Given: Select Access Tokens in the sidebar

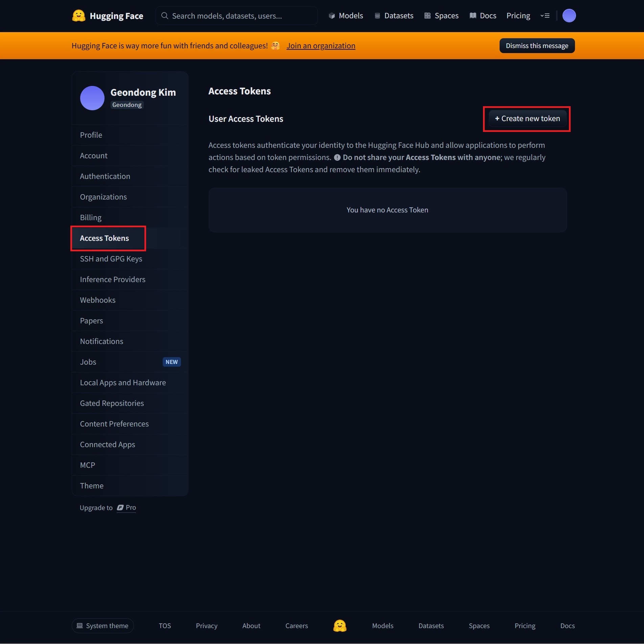Looking at the screenshot, I should [x=130, y=238].
